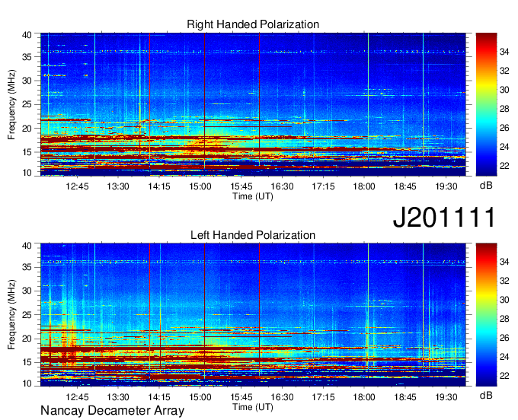Click the 22 dB value, Left Handed color bar
This screenshot has height=420, width=518.
pos(504,376)
